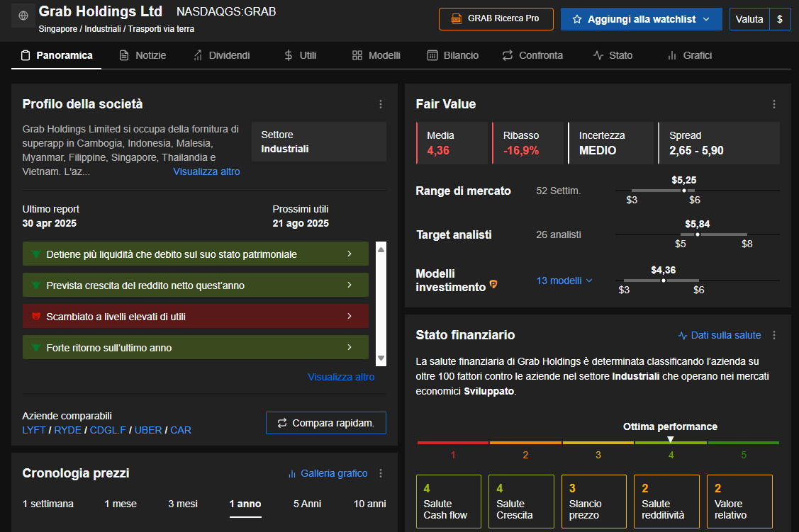Open the Salute redditività score card
The image size is (799, 532).
pos(666,502)
